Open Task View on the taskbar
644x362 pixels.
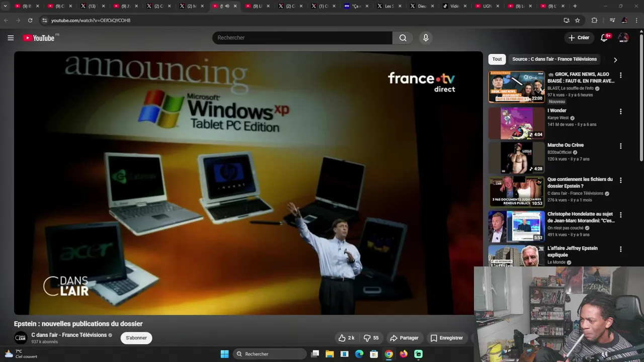(x=315, y=354)
